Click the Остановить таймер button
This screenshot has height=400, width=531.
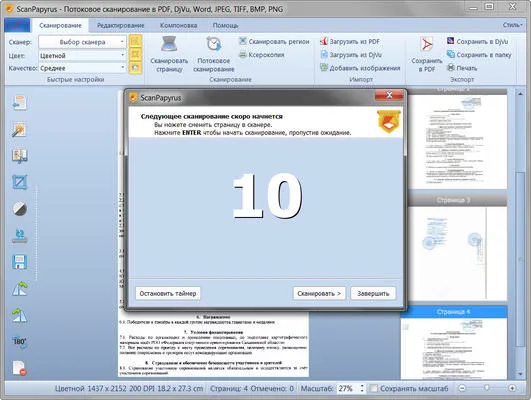(x=168, y=293)
